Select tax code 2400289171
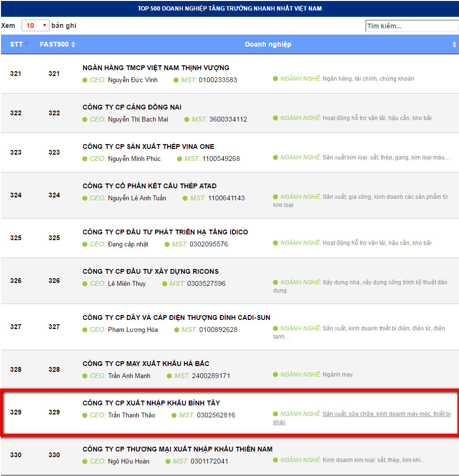This screenshot has height=476, width=459. coord(211,377)
